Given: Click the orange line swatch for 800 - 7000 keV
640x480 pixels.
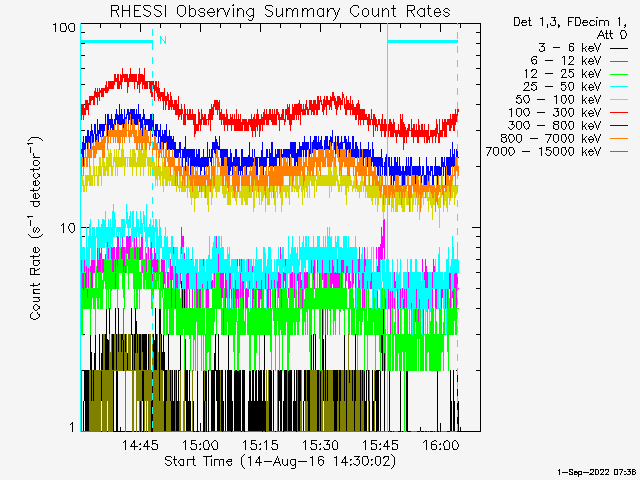Looking at the screenshot, I should (x=619, y=139).
